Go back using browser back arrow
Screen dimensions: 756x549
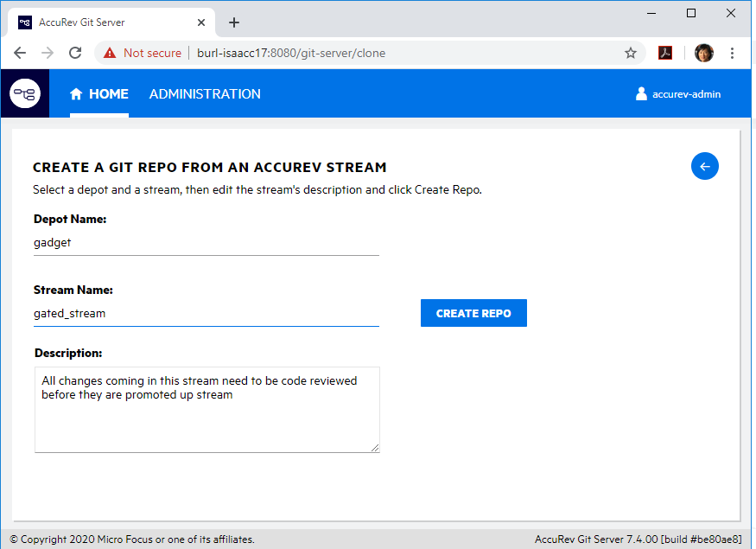(20, 53)
